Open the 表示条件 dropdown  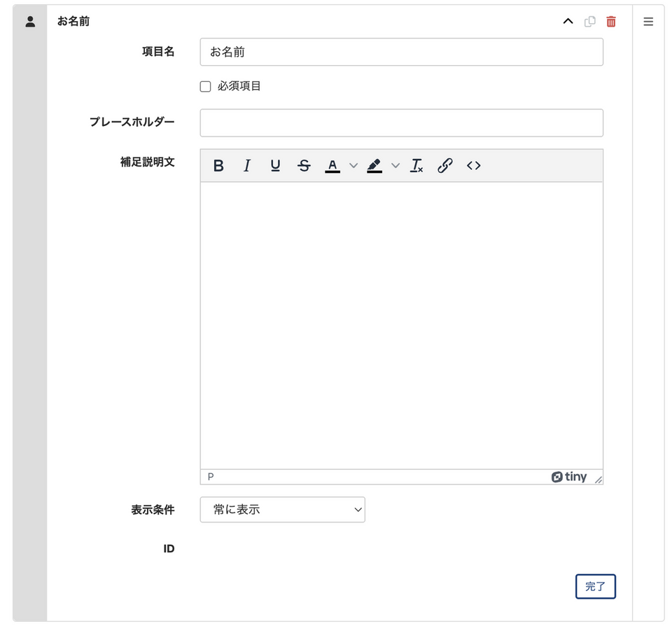click(x=282, y=510)
